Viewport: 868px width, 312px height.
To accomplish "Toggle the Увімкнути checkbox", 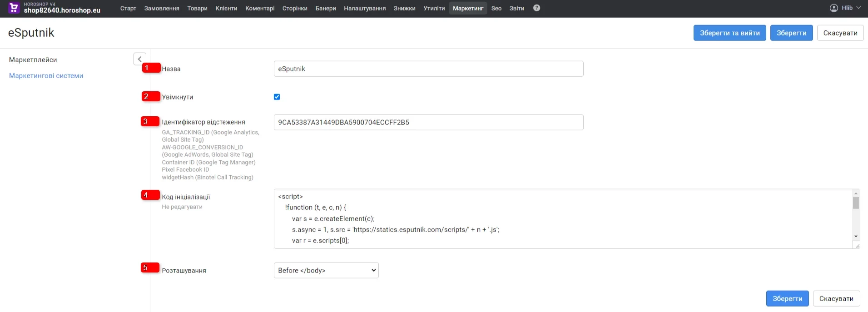I will (277, 97).
